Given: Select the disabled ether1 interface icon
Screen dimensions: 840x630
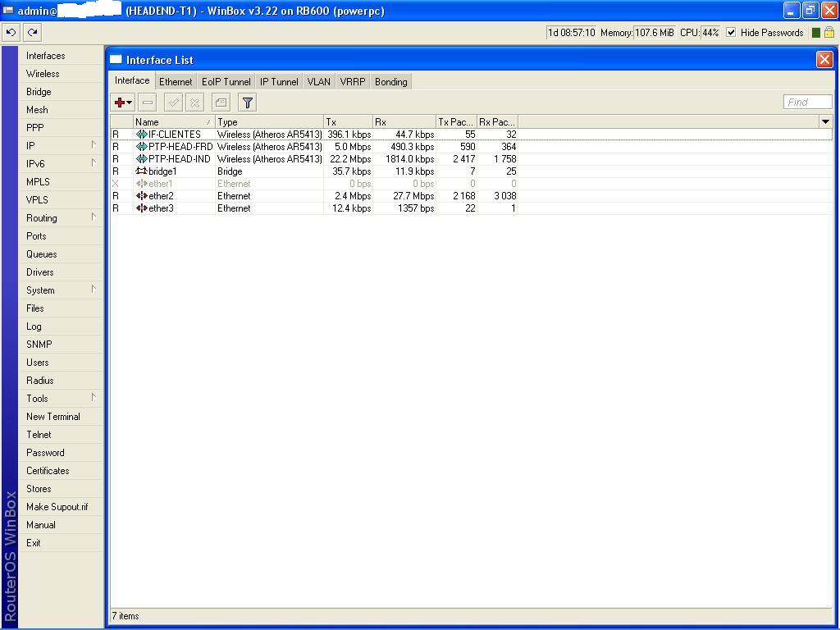Looking at the screenshot, I should (x=141, y=184).
